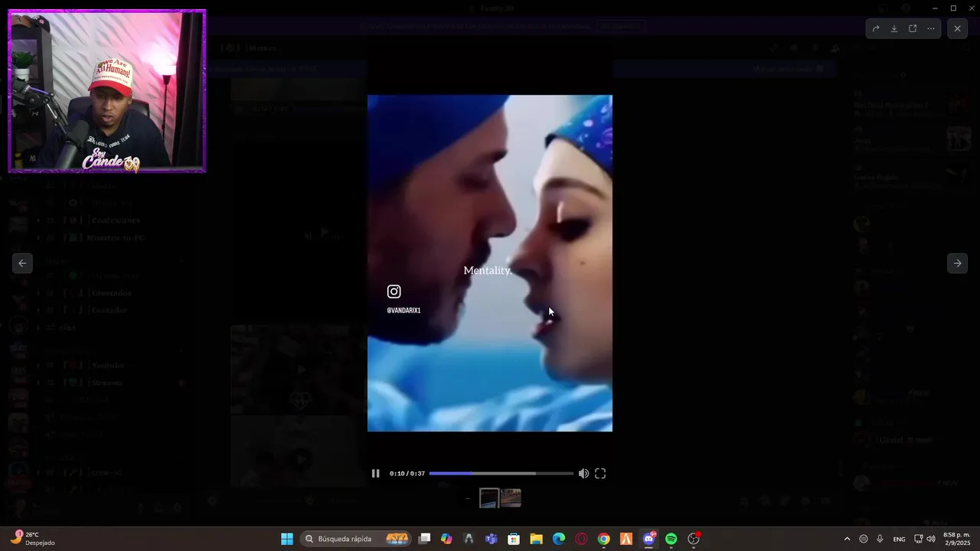Viewport: 980px width, 551px height.
Task: Expand the hidden system tray icons
Action: [847, 539]
